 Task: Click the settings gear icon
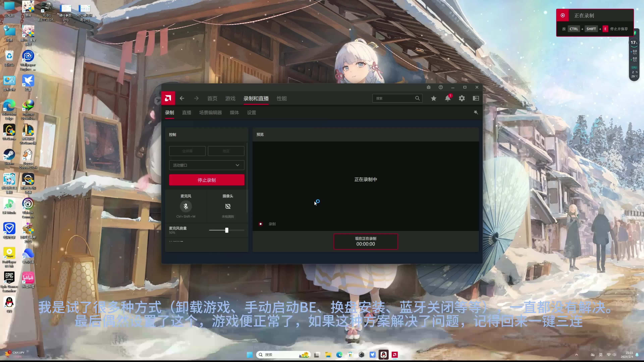pos(462,98)
